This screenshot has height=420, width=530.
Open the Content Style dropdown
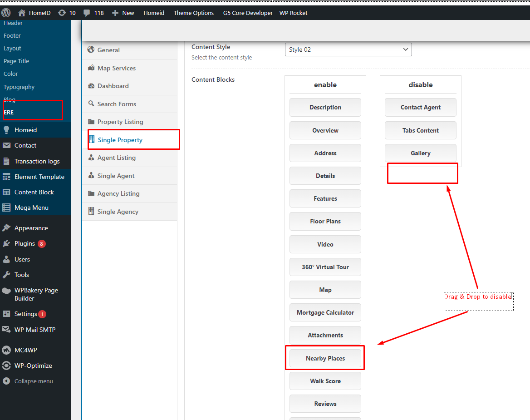(348, 49)
